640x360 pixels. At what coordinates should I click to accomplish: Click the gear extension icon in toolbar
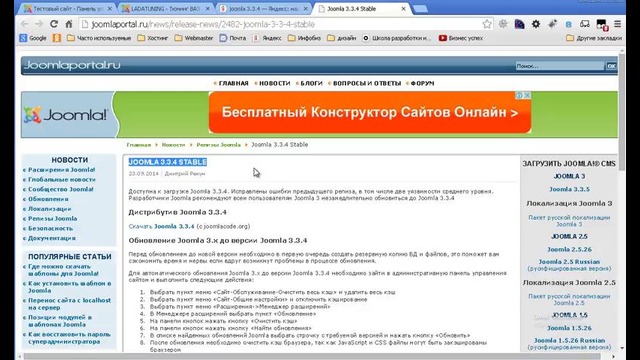(536, 24)
